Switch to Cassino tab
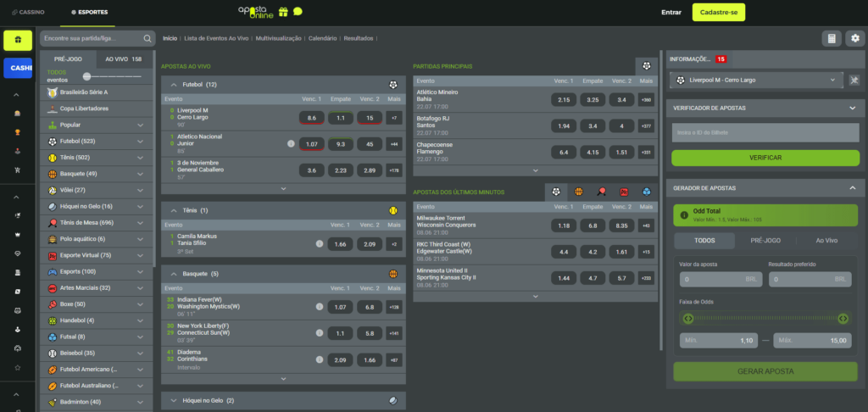The height and width of the screenshot is (412, 868). click(x=28, y=12)
